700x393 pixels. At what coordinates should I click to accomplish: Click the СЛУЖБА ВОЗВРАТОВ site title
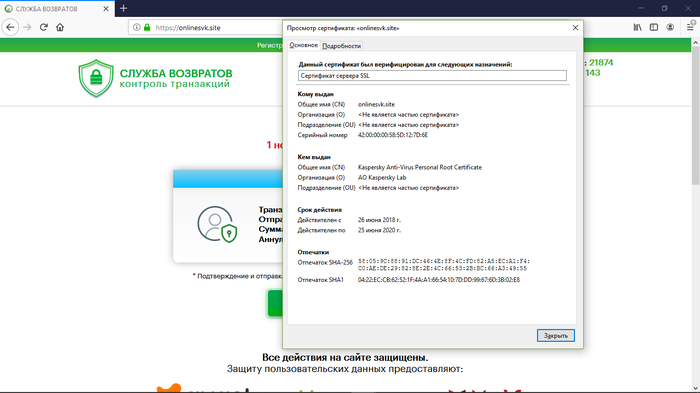(x=176, y=73)
